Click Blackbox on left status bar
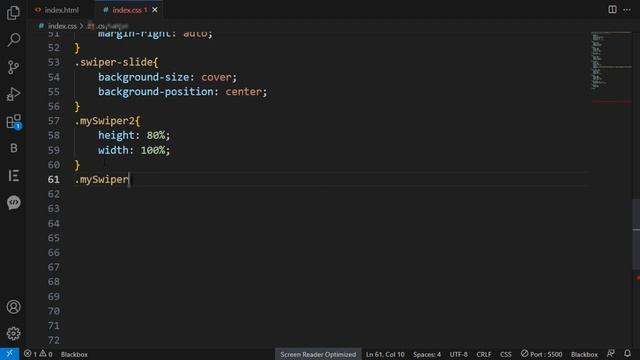The width and height of the screenshot is (640, 360). click(x=74, y=354)
